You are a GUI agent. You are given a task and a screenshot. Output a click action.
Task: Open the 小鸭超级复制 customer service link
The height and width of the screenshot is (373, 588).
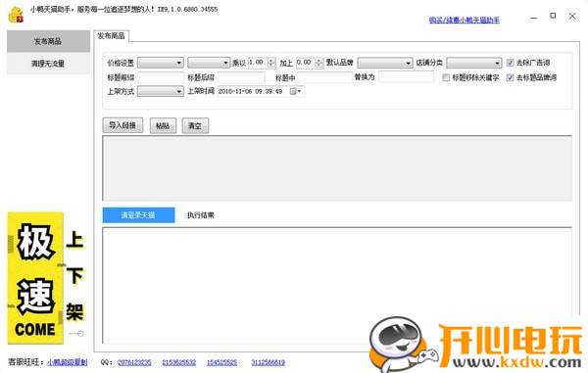(x=67, y=362)
